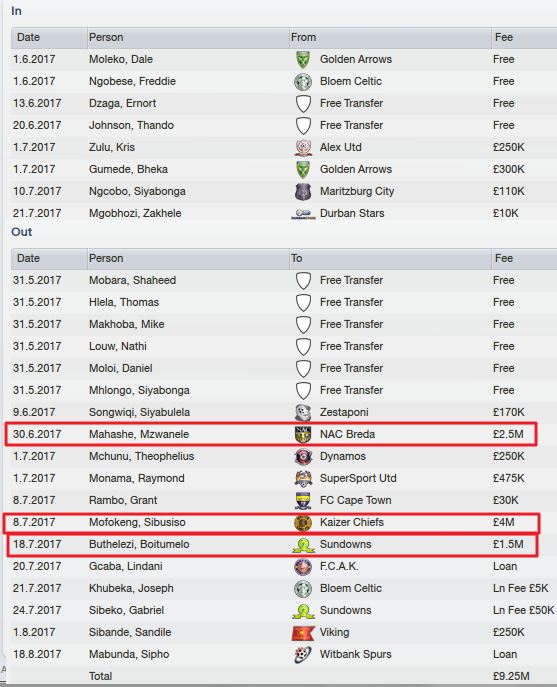Click the Durban Stars club logo
557x687 pixels.
click(303, 214)
